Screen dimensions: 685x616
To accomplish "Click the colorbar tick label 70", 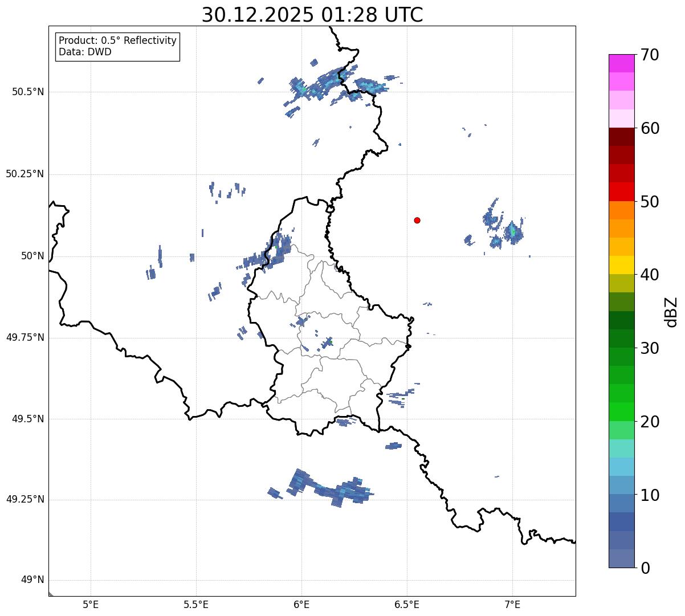I will coord(650,55).
